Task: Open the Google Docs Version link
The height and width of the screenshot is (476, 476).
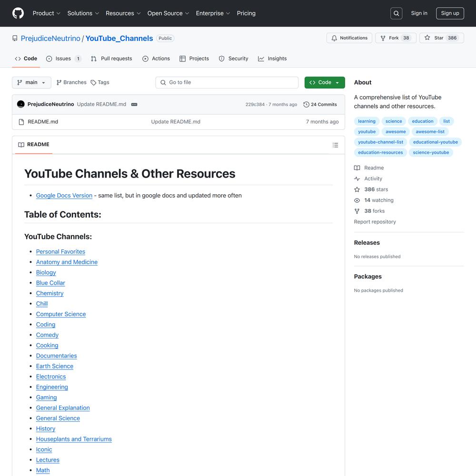Action: point(64,196)
